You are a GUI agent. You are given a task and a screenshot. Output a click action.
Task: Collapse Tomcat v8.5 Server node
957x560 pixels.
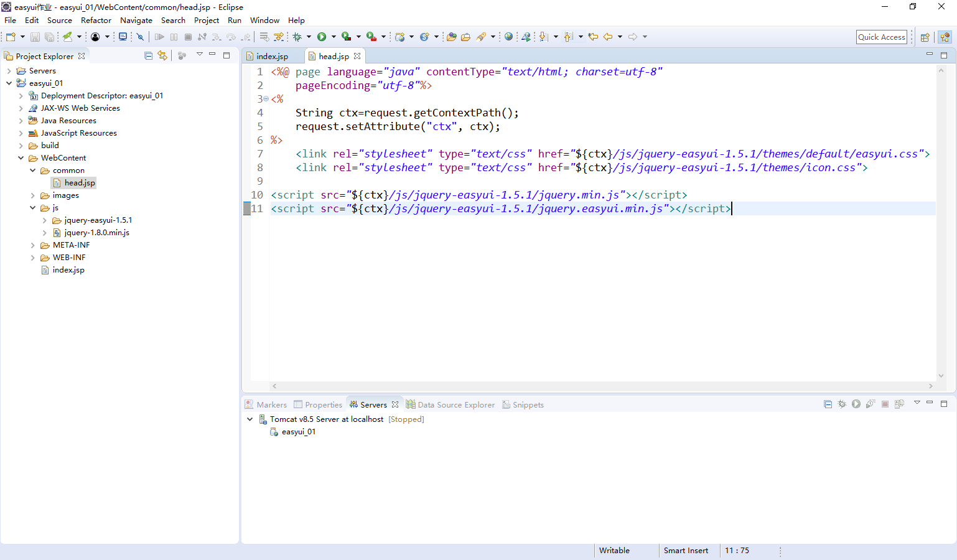(250, 419)
